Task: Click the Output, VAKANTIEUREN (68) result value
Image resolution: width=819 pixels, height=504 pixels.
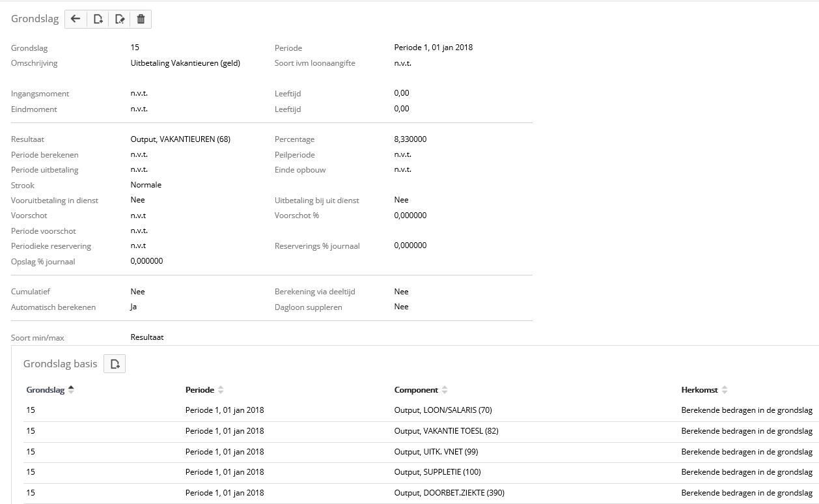Action: click(x=180, y=139)
